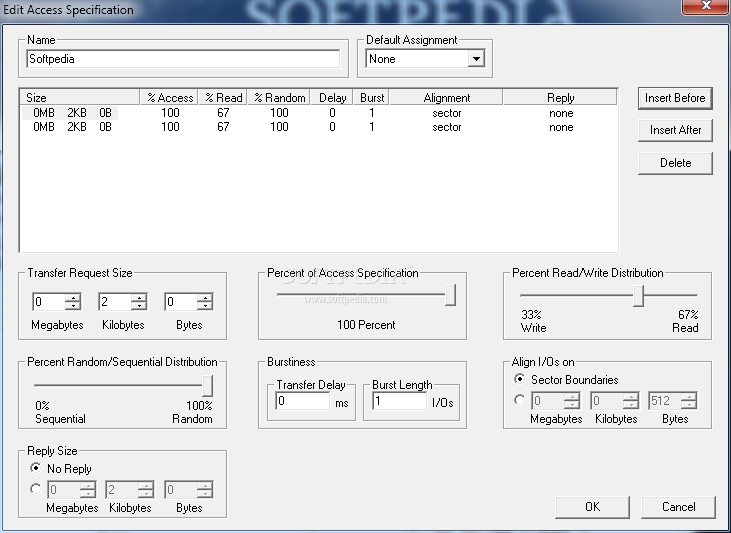This screenshot has height=533, width=731.
Task: Click the Burst column header
Action: click(371, 97)
